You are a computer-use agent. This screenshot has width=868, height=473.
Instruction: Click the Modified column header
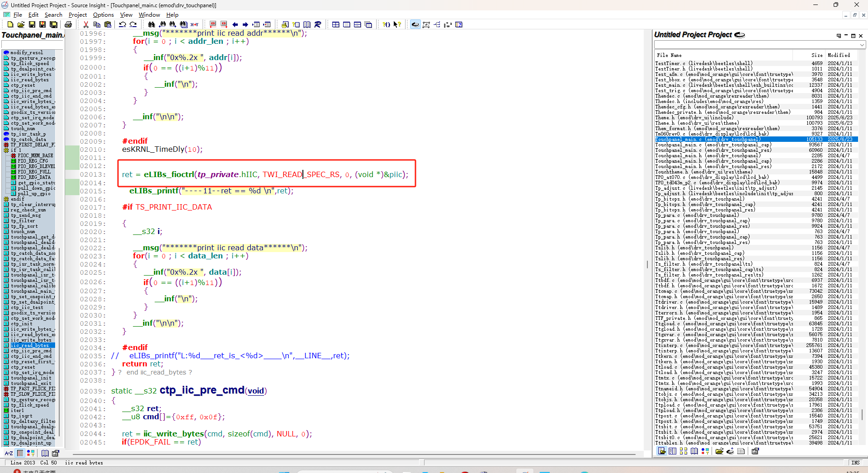pos(841,55)
